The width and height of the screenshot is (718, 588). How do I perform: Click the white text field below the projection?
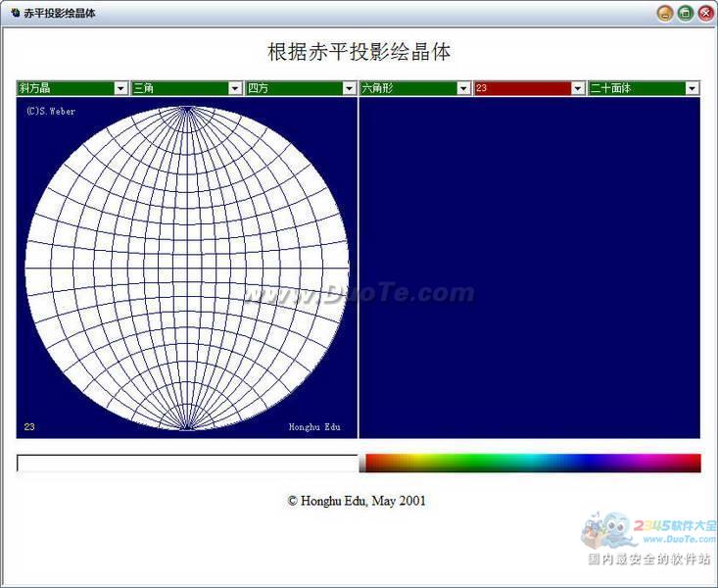click(x=187, y=464)
